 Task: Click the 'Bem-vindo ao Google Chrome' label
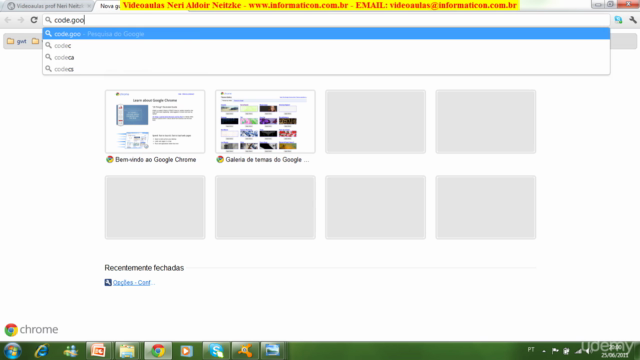(x=156, y=160)
